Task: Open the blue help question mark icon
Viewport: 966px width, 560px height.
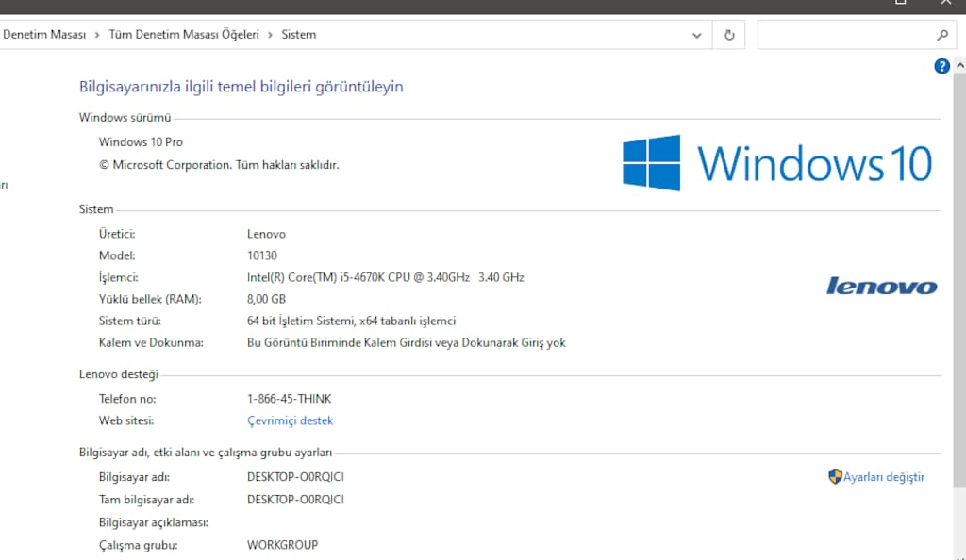Action: 941,66
